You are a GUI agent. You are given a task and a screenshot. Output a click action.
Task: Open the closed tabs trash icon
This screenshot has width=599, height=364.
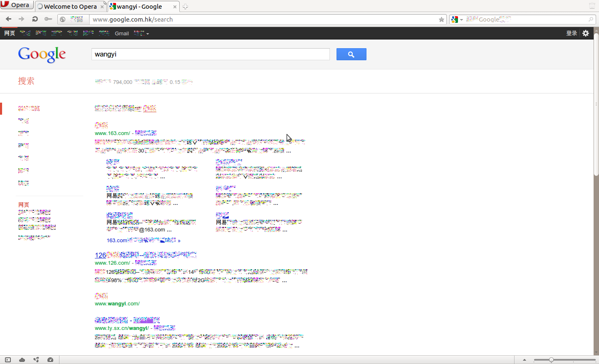(592, 6)
